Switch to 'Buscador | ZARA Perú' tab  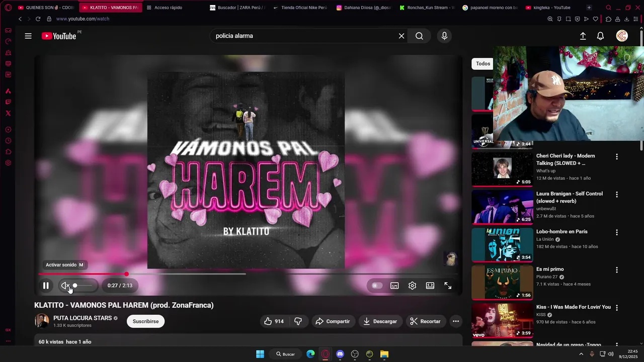coord(237,8)
